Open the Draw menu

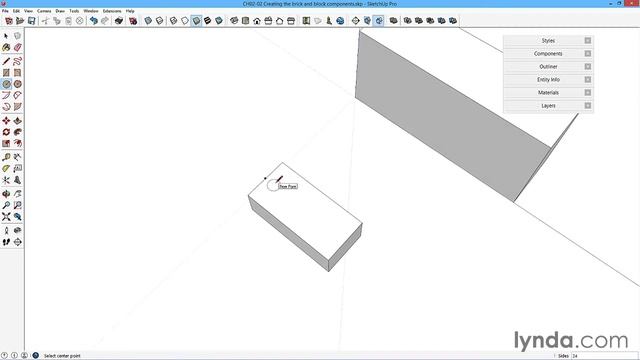[x=60, y=11]
